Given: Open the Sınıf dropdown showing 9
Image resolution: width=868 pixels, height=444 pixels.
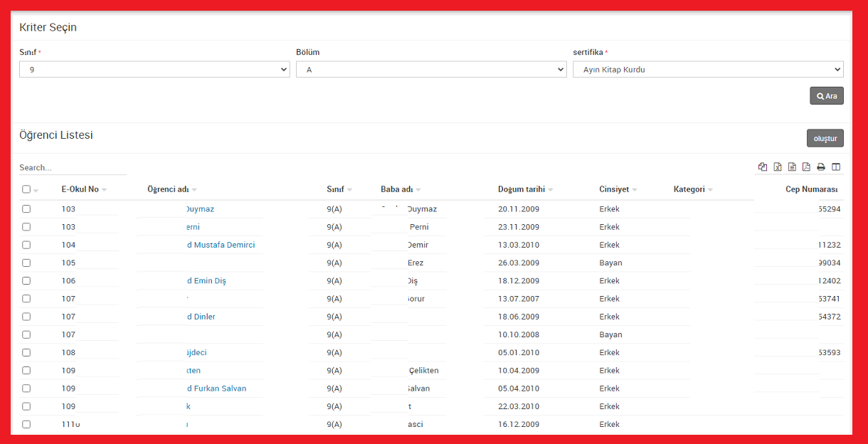Looking at the screenshot, I should (x=154, y=70).
